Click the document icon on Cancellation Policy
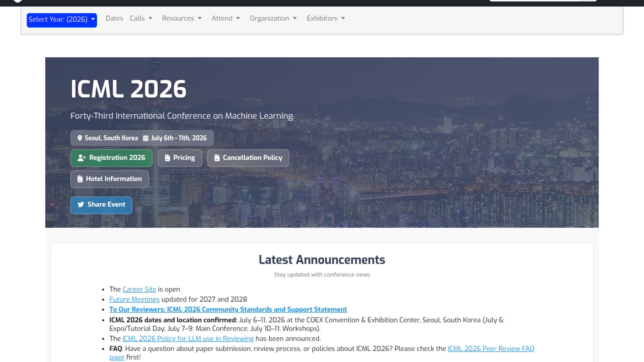The image size is (644, 362). (x=217, y=158)
